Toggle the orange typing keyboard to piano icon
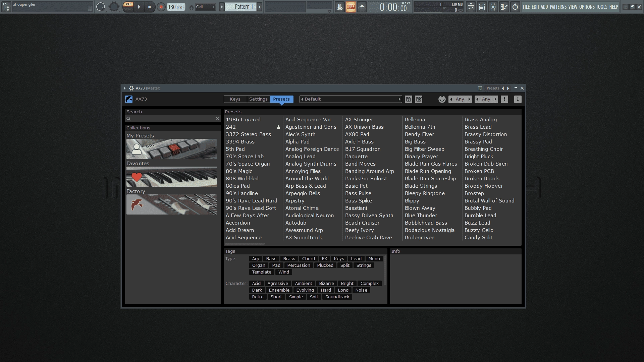 [351, 7]
